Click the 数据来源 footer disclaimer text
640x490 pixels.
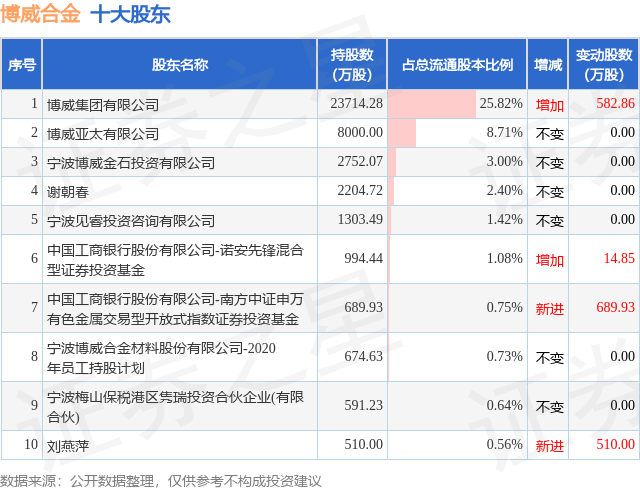tap(160, 481)
